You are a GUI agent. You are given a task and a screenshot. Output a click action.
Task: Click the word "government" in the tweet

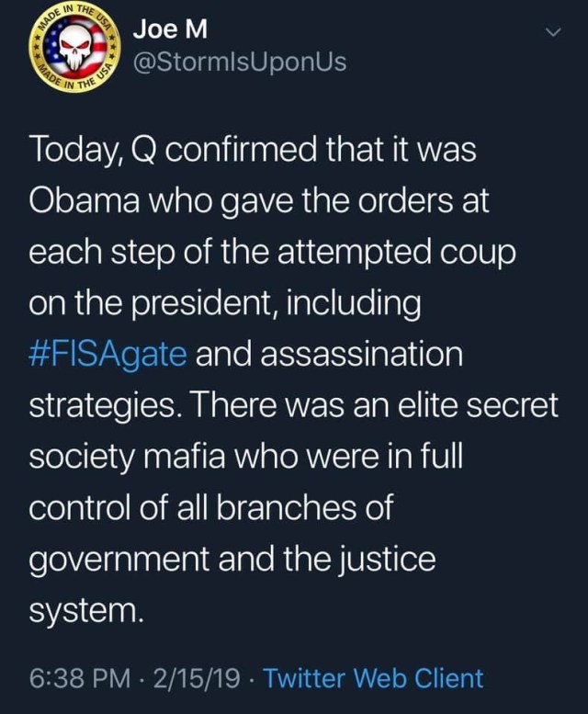click(116, 559)
